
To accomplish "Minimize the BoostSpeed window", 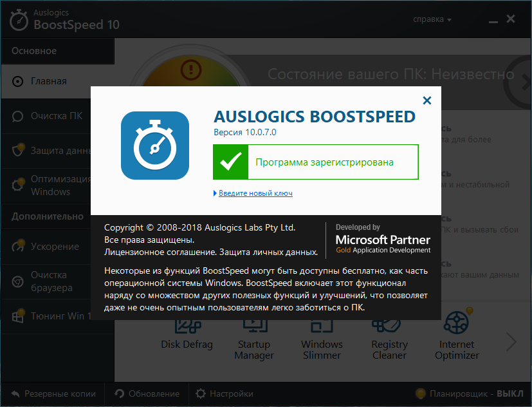I will click(x=493, y=21).
